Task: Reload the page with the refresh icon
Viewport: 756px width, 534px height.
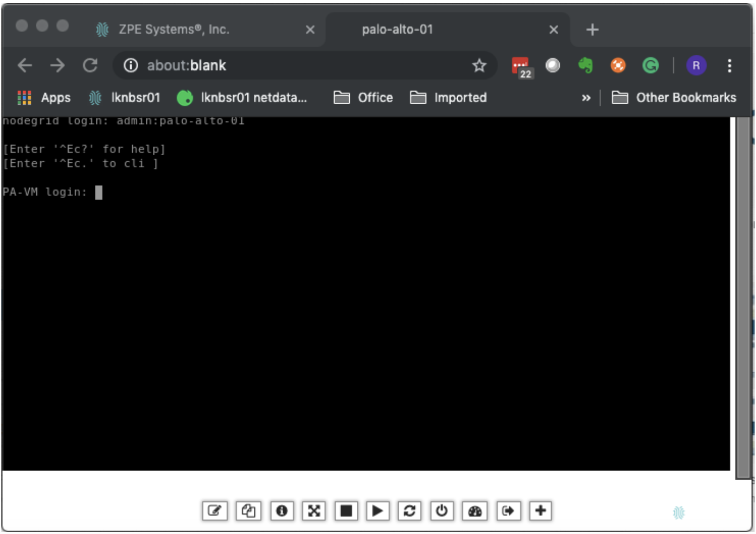Action: (x=90, y=65)
